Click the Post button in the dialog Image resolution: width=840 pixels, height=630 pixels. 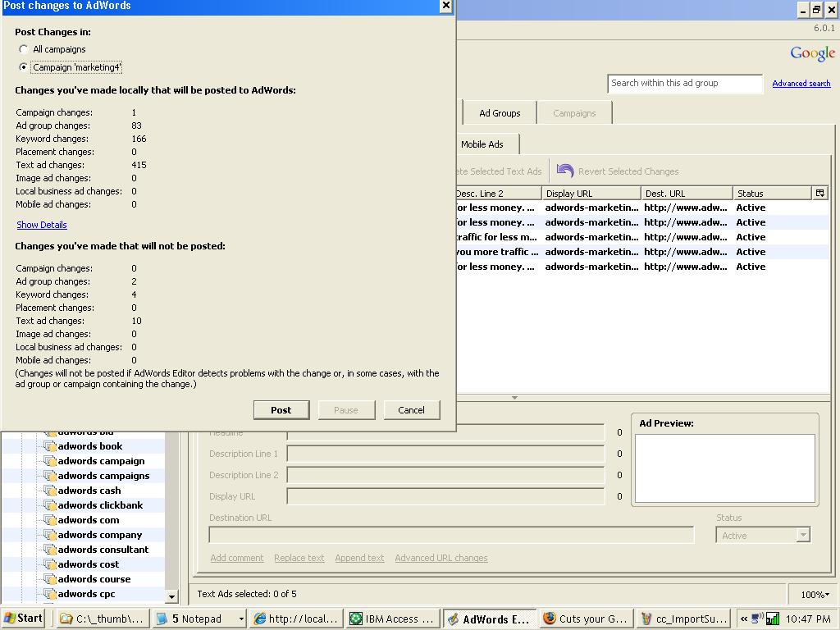pyautogui.click(x=281, y=410)
